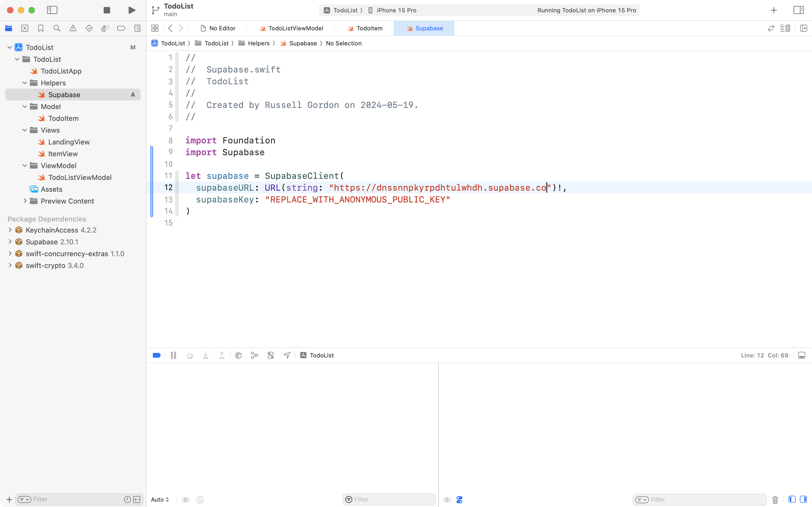
Task: Show the Issue navigator
Action: (x=73, y=28)
